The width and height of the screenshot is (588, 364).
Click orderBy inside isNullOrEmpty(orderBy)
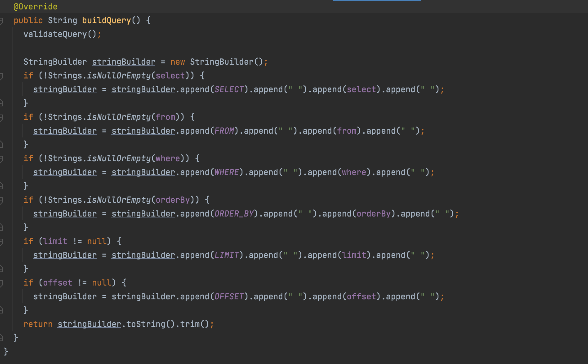173,200
